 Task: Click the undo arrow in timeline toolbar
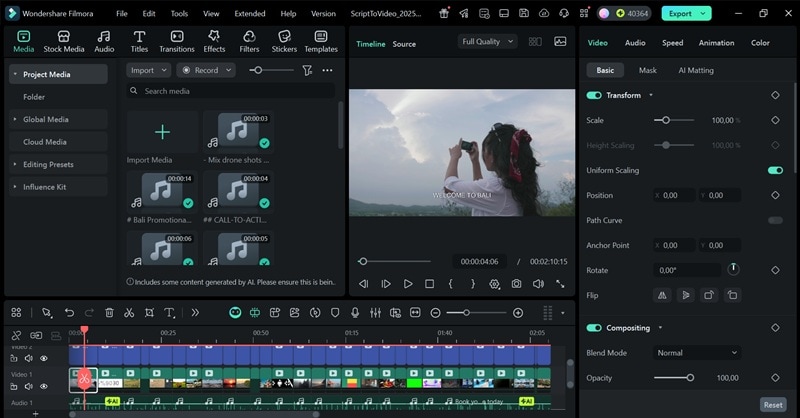69,313
